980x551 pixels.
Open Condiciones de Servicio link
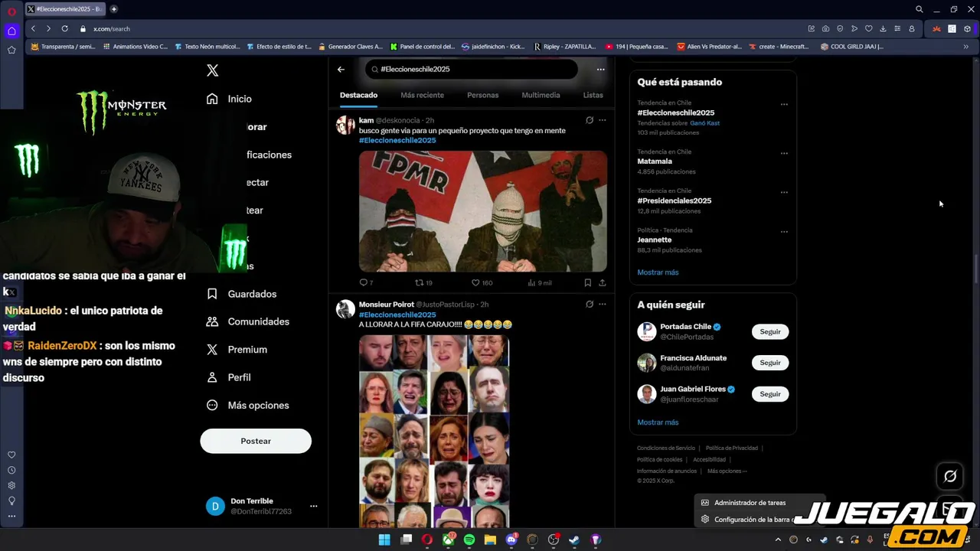[666, 448]
